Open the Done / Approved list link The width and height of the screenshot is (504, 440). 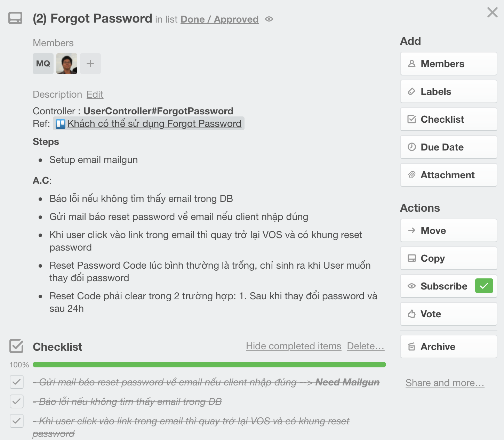(x=219, y=19)
